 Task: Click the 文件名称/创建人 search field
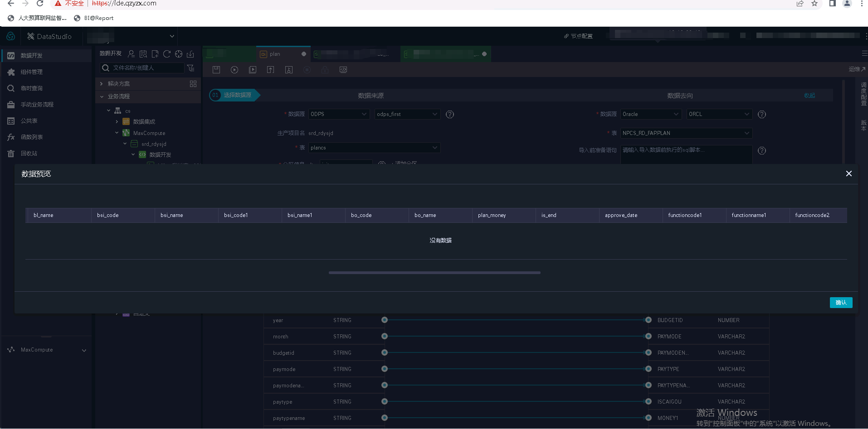pos(142,68)
